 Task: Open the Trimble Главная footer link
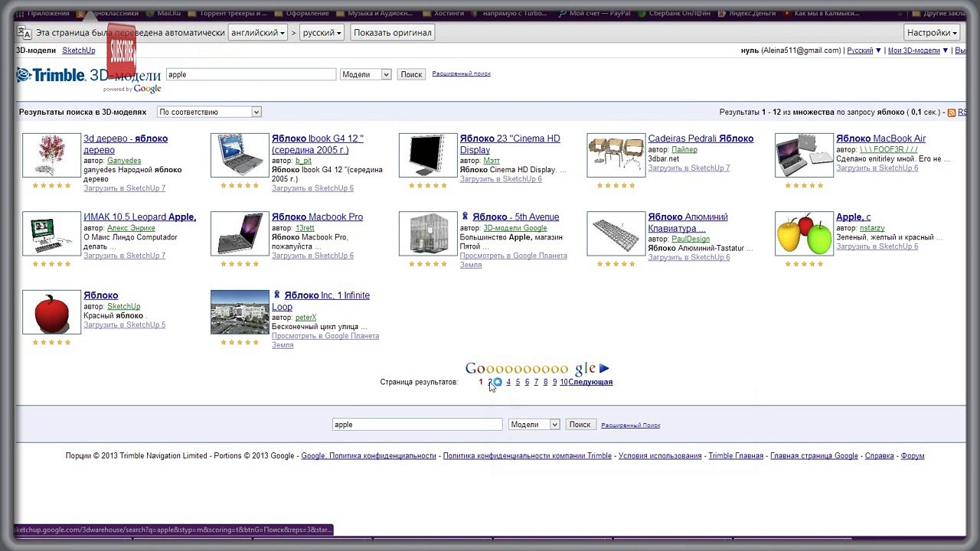pyautogui.click(x=736, y=456)
